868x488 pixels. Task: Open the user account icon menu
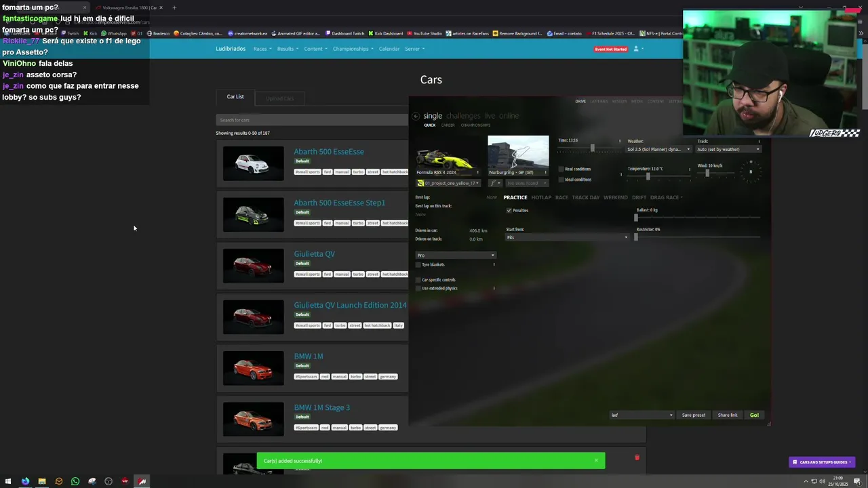click(x=637, y=49)
